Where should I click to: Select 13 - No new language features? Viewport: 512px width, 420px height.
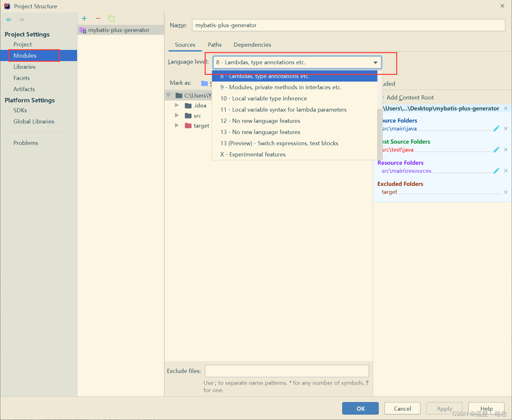pos(295,132)
